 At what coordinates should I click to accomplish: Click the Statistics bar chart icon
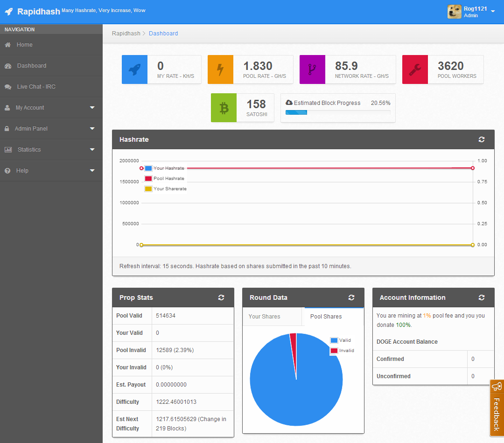click(8, 150)
